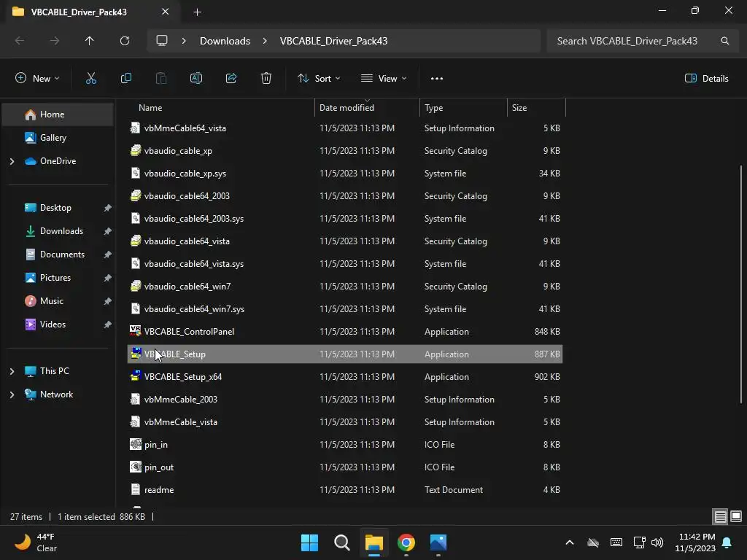Image resolution: width=747 pixels, height=560 pixels.
Task: Toggle the Details pane
Action: pyautogui.click(x=706, y=79)
